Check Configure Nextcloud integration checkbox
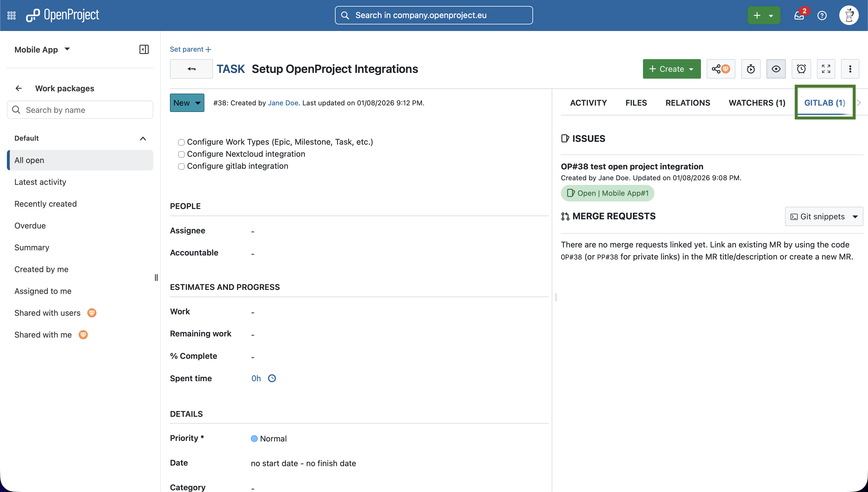This screenshot has width=868, height=492. [x=181, y=154]
